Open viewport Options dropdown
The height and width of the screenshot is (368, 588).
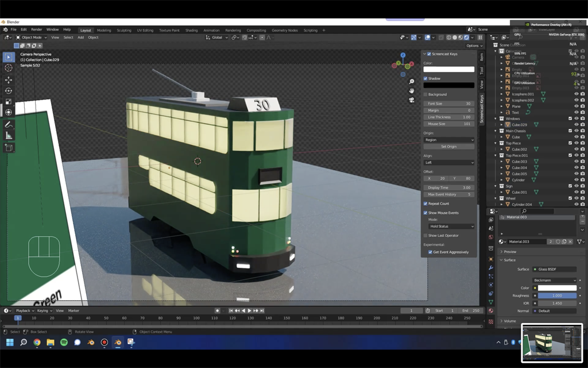click(474, 46)
